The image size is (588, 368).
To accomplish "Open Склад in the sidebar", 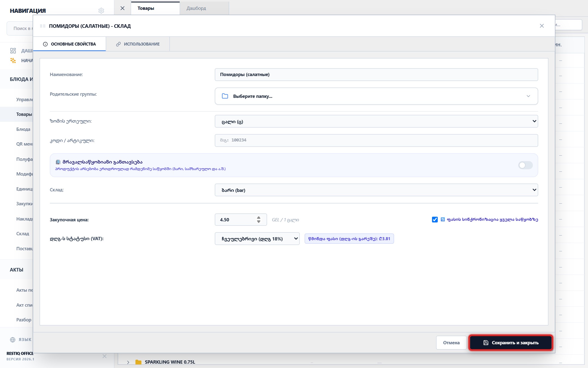I will tap(23, 234).
